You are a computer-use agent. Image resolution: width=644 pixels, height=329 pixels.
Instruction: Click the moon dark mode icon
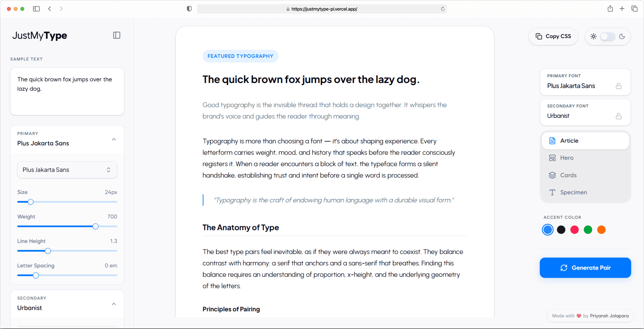pos(622,36)
